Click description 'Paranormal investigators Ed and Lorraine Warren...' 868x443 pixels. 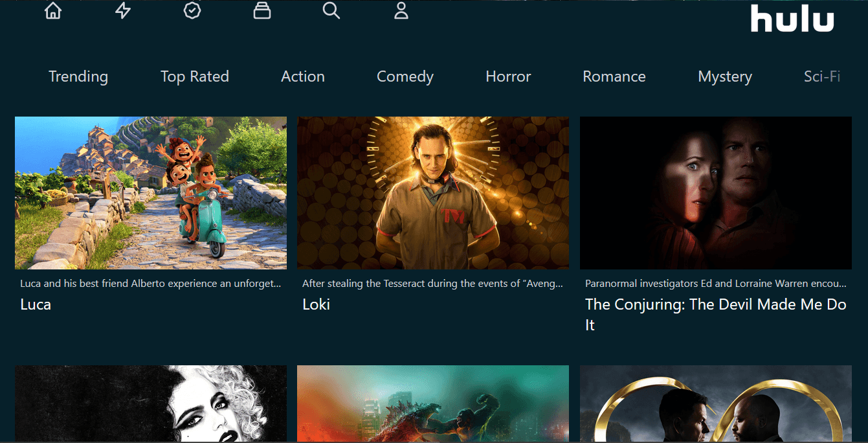coord(716,284)
